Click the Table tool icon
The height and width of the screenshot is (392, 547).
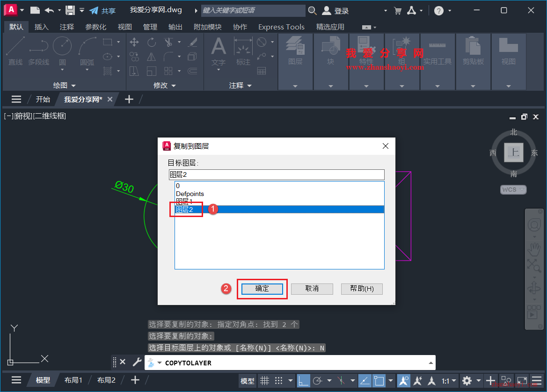tap(262, 71)
